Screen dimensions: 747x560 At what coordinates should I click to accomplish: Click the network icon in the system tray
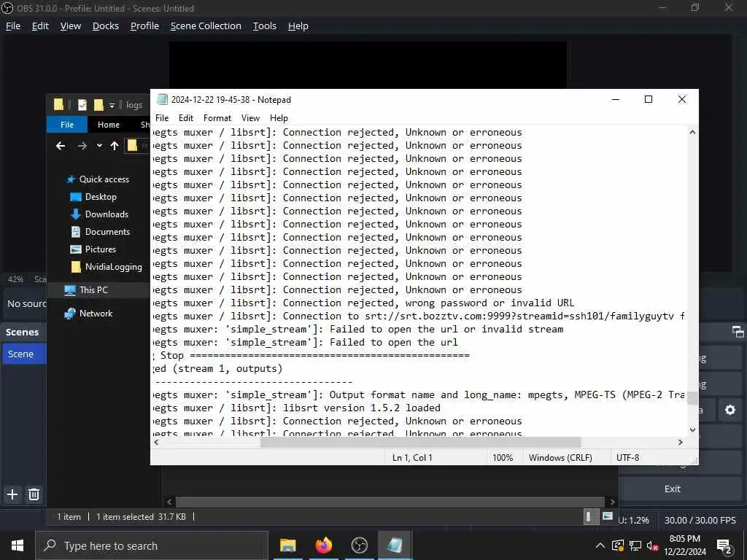pos(635,545)
